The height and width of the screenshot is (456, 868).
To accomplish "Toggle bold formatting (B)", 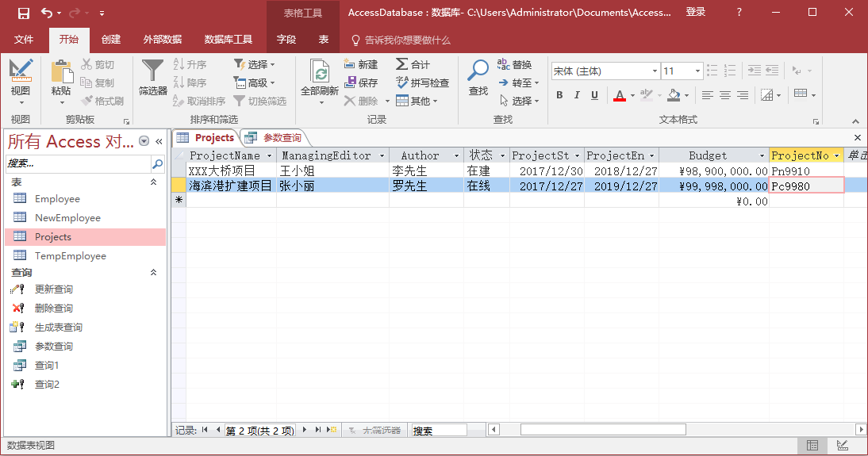I will pos(559,95).
